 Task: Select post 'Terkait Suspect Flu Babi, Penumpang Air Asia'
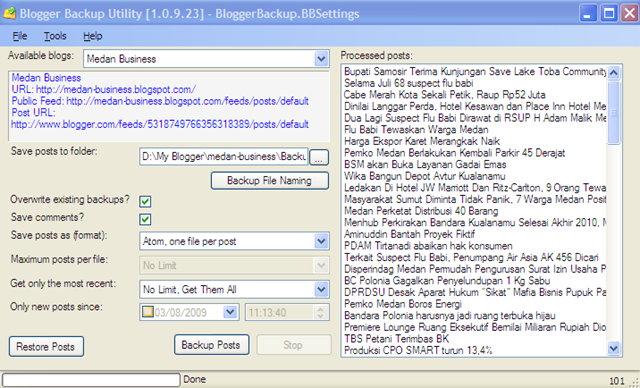(471, 257)
